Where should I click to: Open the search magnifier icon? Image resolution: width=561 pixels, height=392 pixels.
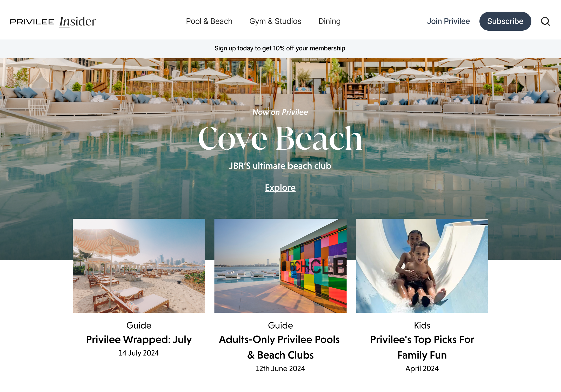tap(545, 21)
